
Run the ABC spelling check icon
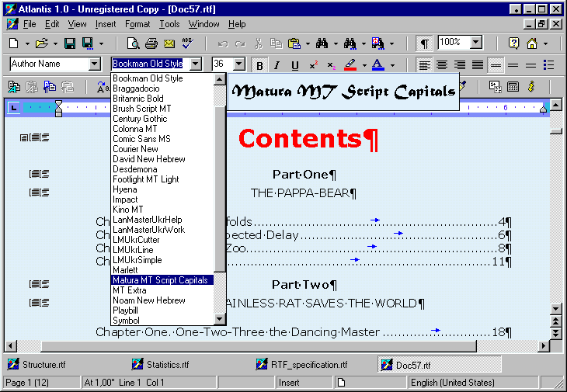point(187,43)
